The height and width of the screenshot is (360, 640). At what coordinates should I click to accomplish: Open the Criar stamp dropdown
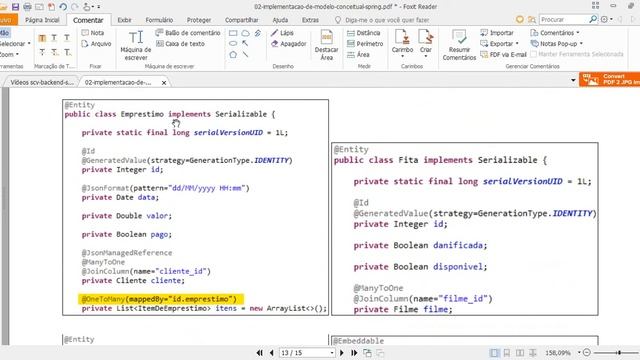(x=426, y=56)
